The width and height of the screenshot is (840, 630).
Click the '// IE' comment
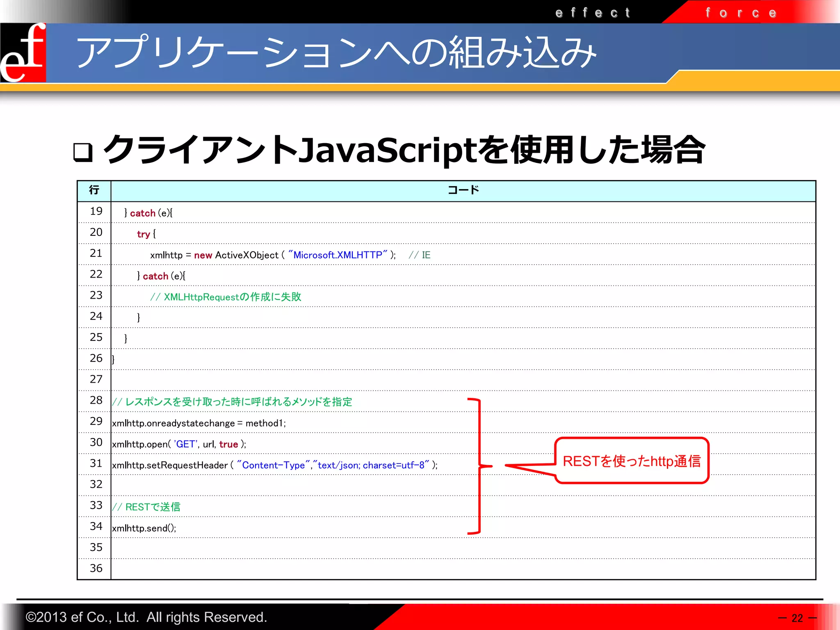coord(420,255)
